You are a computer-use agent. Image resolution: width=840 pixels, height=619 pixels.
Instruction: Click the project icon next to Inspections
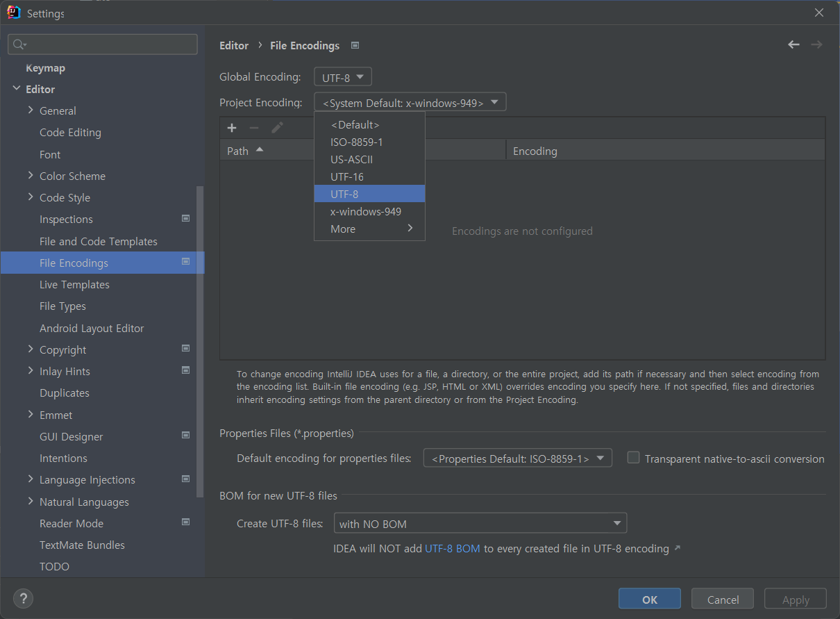coord(185,218)
